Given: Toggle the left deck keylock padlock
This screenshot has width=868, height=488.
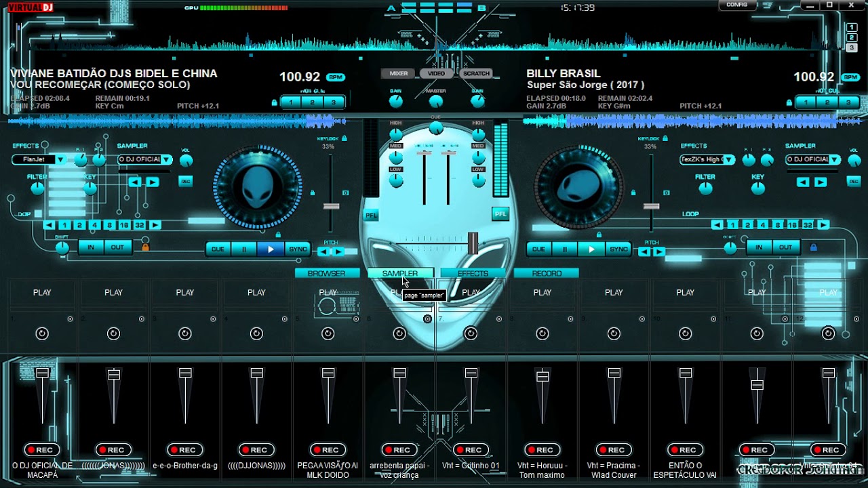Looking at the screenshot, I should 344,138.
